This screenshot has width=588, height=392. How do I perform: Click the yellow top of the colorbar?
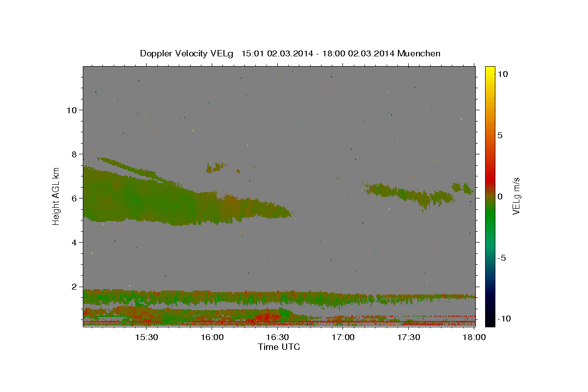point(490,71)
